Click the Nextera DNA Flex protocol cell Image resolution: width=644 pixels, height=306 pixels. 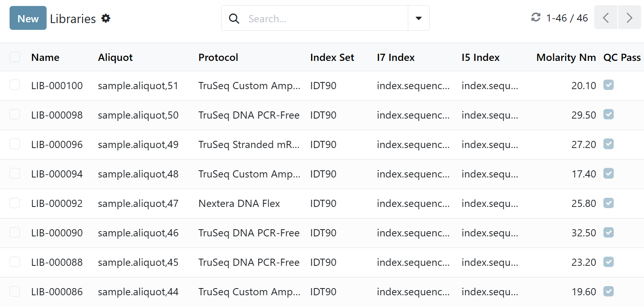coord(239,203)
